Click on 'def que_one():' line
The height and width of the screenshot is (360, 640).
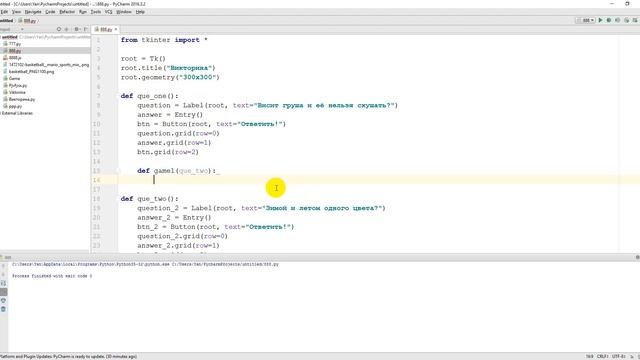pos(149,96)
